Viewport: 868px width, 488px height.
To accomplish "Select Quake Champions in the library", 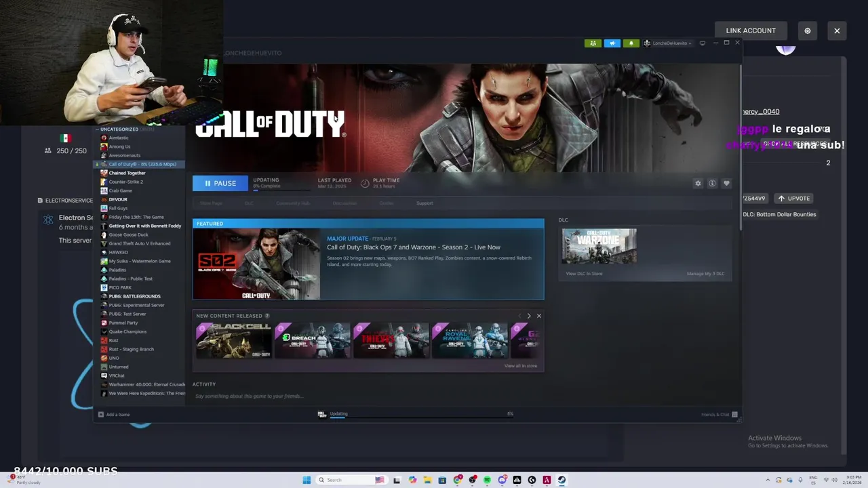I will coord(127,331).
